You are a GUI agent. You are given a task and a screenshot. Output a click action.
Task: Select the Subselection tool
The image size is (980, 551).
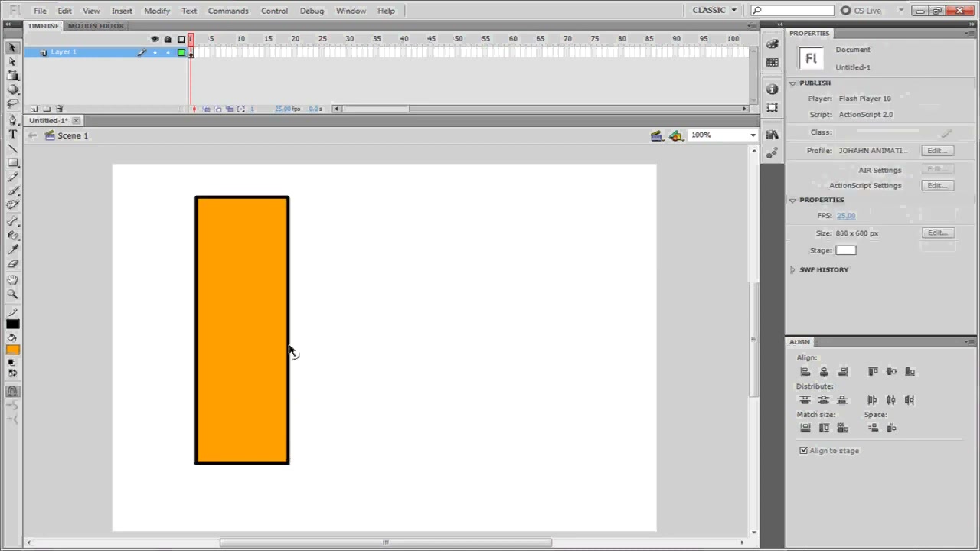point(12,61)
